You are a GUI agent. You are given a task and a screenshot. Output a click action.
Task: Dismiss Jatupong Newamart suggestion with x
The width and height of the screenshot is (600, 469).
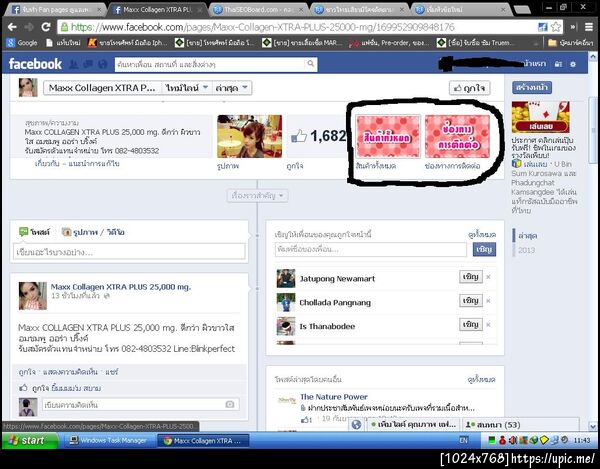(x=488, y=277)
